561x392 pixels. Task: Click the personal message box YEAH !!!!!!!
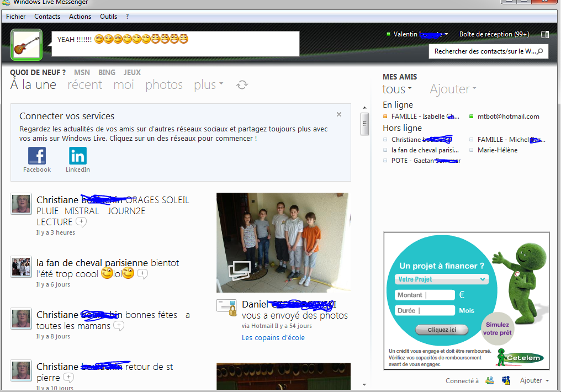tap(176, 44)
